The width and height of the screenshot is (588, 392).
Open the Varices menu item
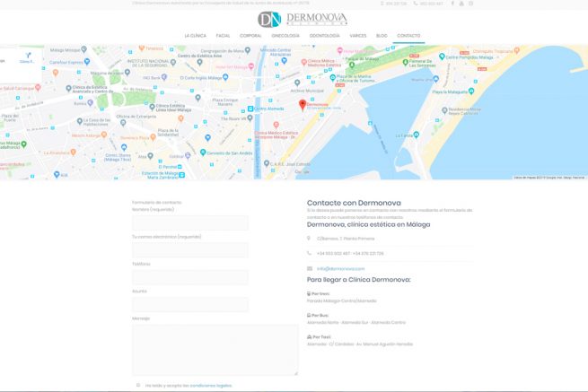pyautogui.click(x=358, y=36)
